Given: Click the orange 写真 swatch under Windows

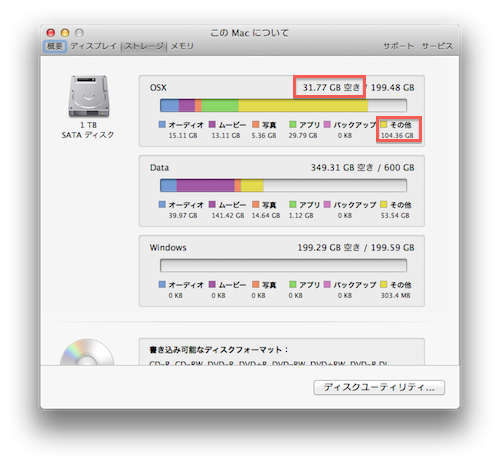Looking at the screenshot, I should point(256,284).
